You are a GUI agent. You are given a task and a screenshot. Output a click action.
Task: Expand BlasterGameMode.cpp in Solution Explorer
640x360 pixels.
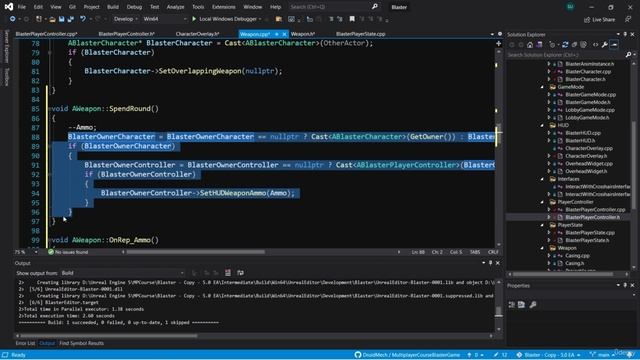click(549, 95)
